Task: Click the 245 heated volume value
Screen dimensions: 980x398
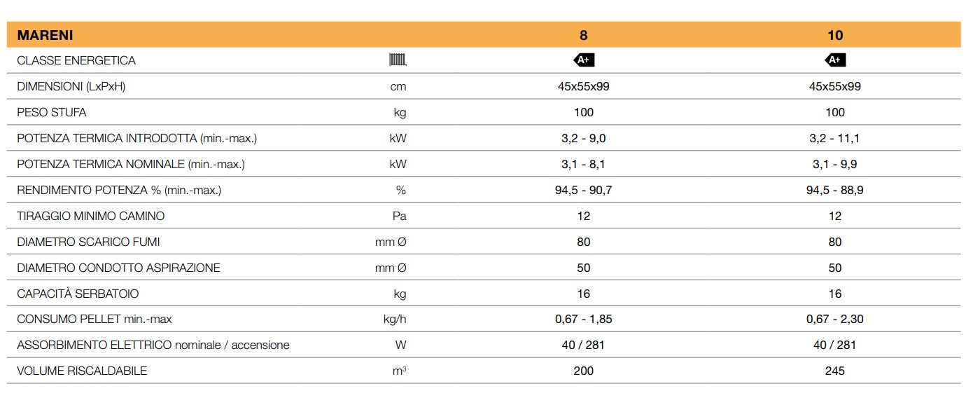Action: pyautogui.click(x=835, y=371)
